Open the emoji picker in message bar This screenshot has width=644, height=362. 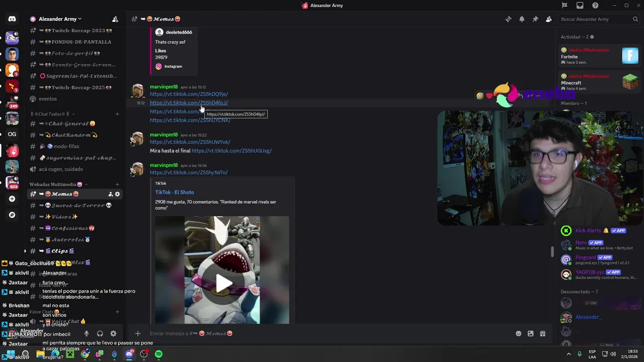point(518,333)
